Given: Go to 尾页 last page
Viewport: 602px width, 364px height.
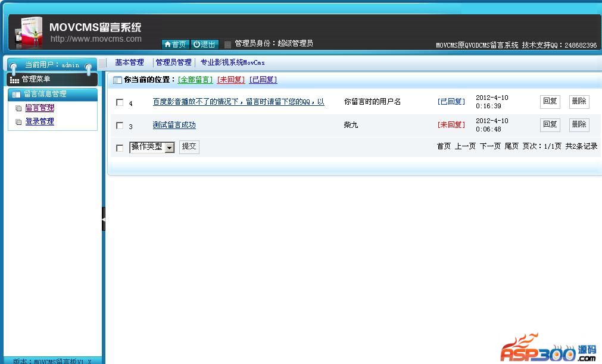Looking at the screenshot, I should pyautogui.click(x=511, y=146).
